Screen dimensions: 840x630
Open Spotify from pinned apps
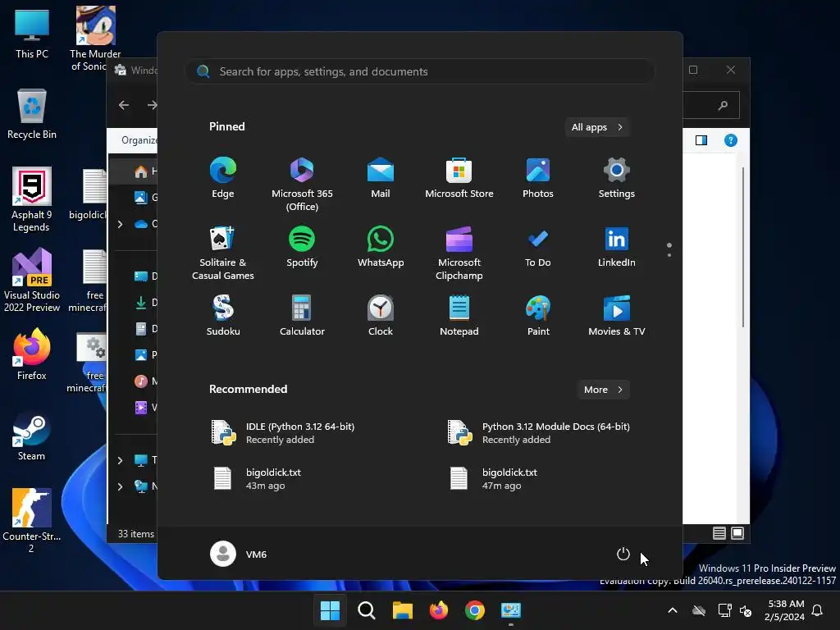click(302, 246)
